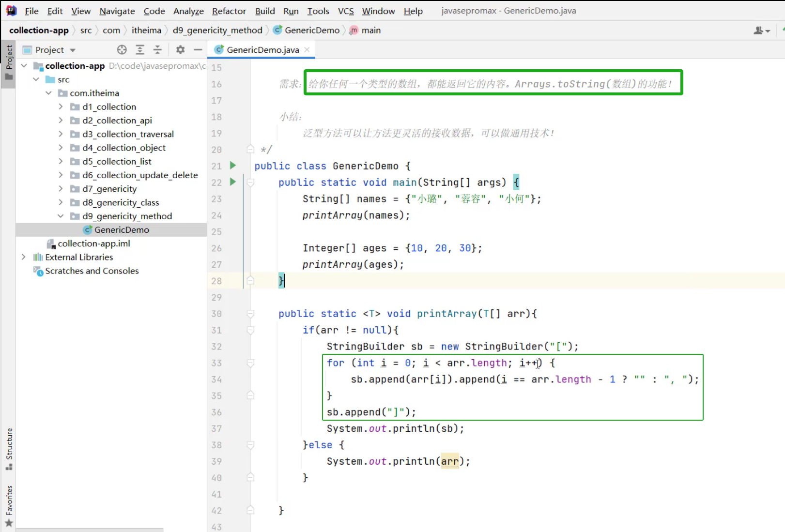This screenshot has width=785, height=532.
Task: Open the Edit menu
Action: point(55,11)
